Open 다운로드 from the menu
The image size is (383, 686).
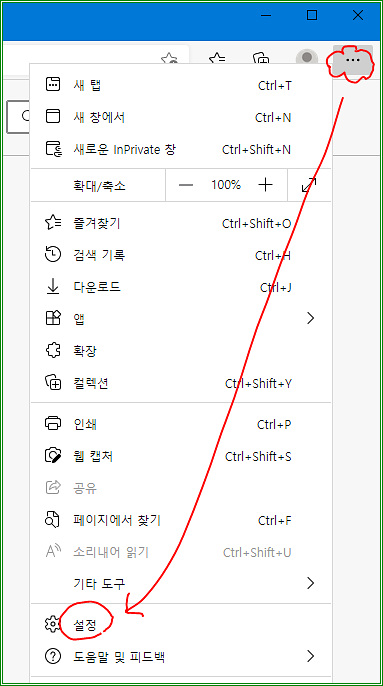(180, 287)
